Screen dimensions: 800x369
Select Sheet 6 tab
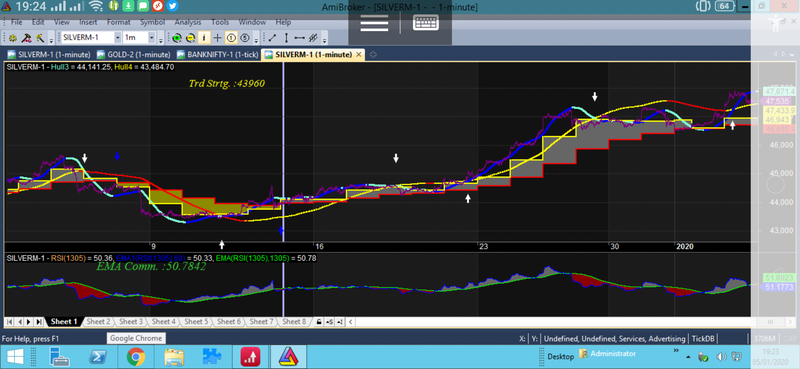click(x=229, y=322)
